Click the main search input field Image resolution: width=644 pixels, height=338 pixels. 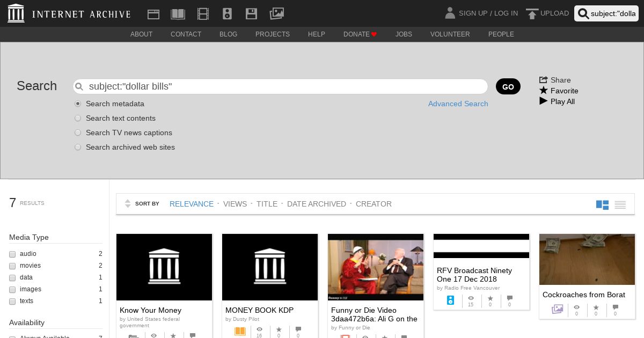tap(280, 86)
